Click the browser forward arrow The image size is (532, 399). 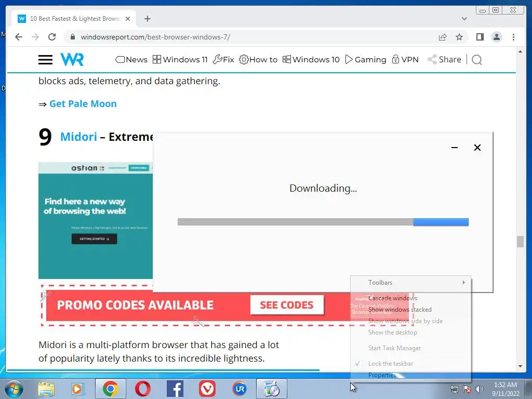point(35,37)
